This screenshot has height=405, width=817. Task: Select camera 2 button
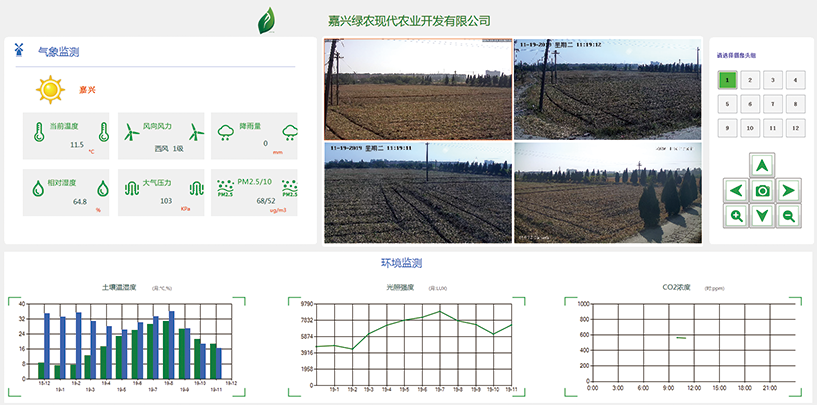(x=750, y=80)
